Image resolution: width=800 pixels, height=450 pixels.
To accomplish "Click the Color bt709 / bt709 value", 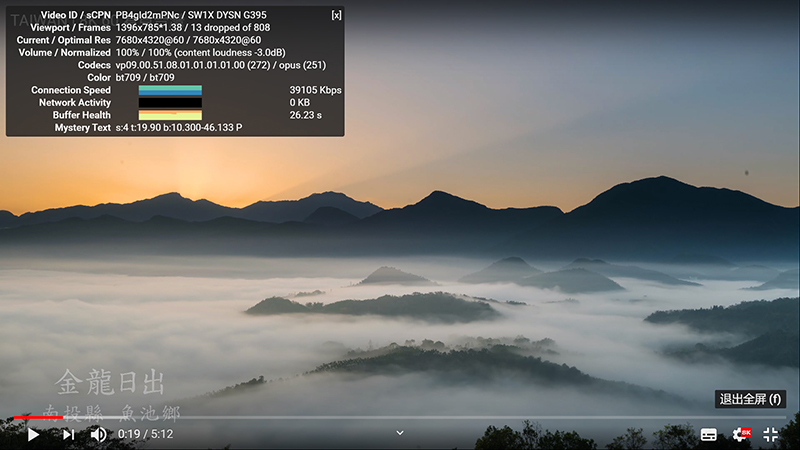I will pyautogui.click(x=145, y=78).
